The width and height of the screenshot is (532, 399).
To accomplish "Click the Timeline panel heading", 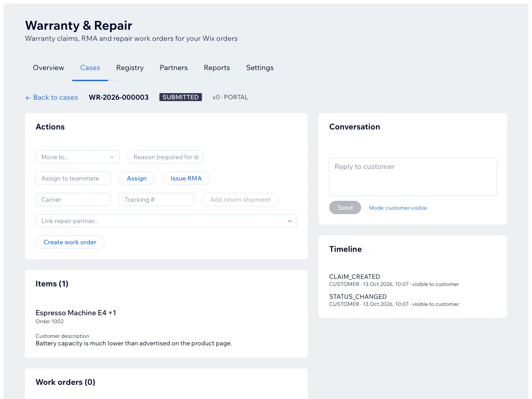I will [345, 249].
